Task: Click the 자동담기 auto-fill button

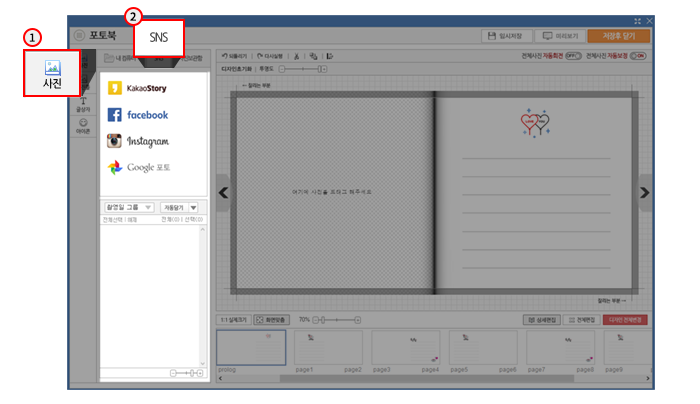Action: [174, 208]
